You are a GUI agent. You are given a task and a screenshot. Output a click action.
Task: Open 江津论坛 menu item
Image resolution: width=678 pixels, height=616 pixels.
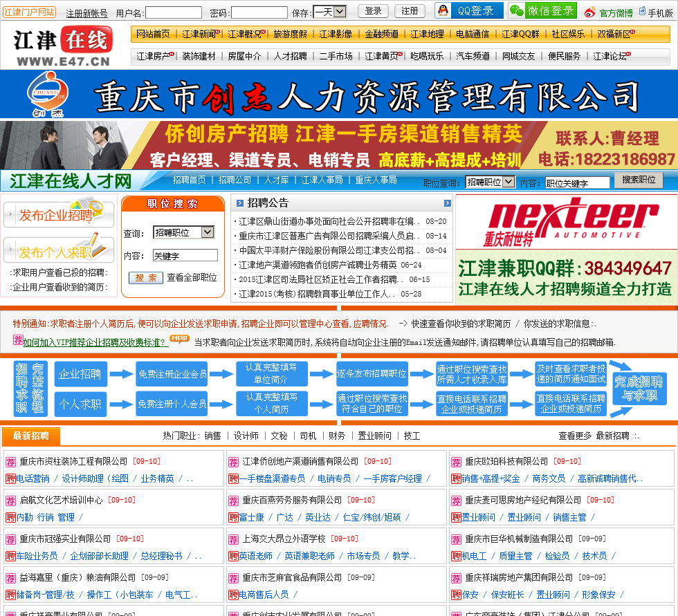pos(610,56)
